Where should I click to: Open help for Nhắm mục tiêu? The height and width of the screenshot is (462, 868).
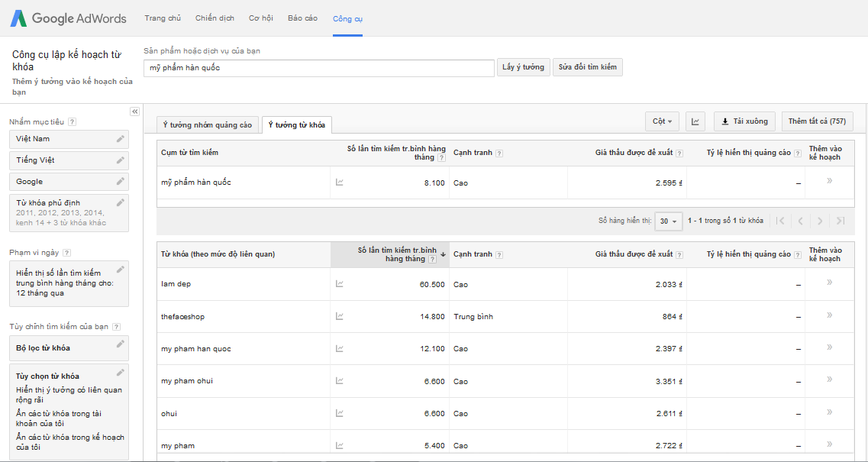click(73, 122)
